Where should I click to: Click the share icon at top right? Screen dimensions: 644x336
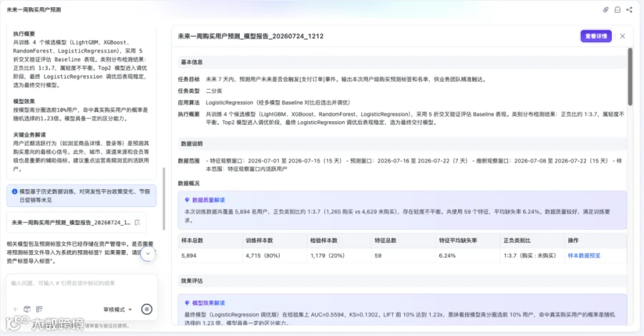[629, 10]
